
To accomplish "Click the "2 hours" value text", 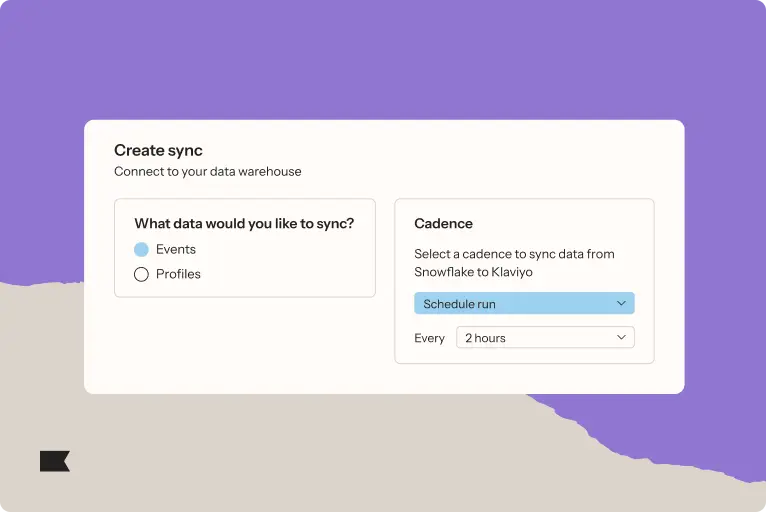I will (x=485, y=338).
